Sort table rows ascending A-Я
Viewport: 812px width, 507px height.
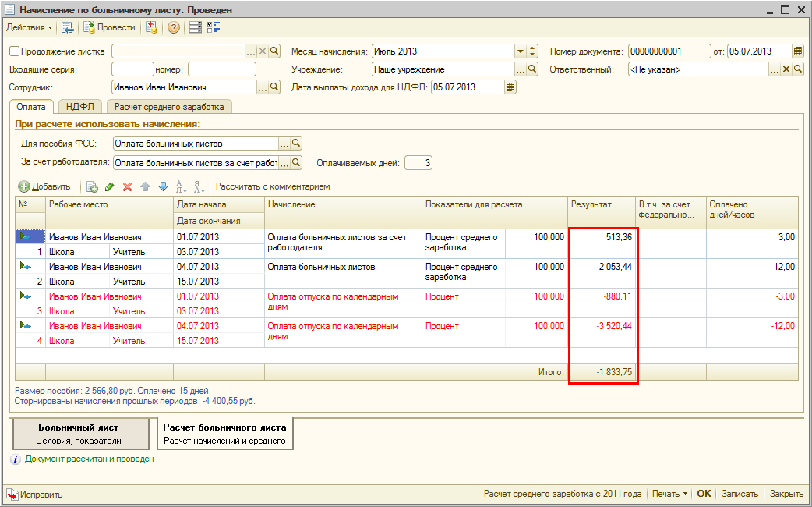point(182,186)
